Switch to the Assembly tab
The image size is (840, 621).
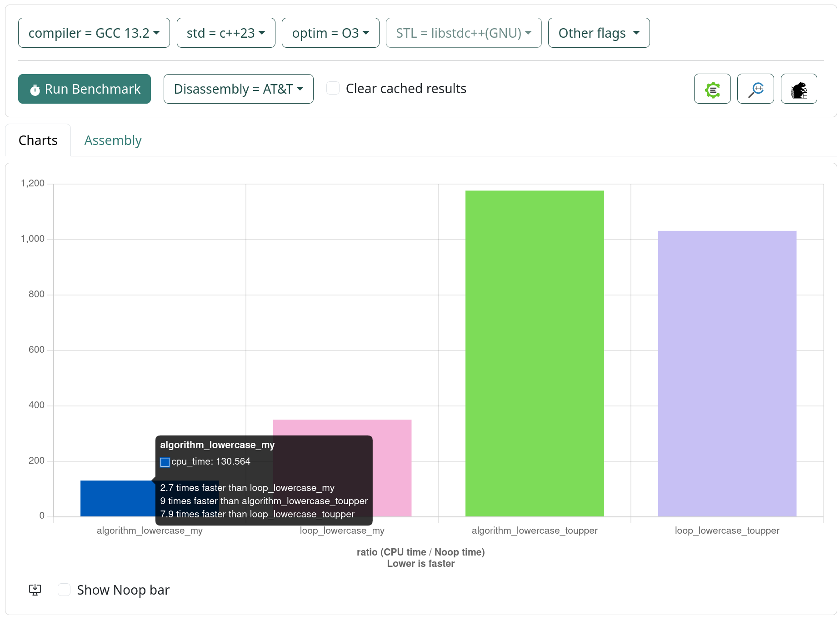tap(113, 140)
